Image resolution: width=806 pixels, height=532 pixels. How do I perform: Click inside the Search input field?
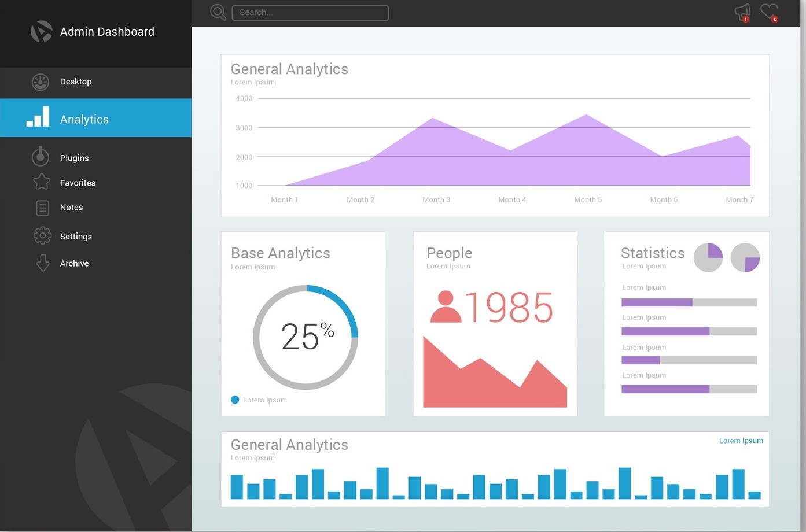pos(310,12)
